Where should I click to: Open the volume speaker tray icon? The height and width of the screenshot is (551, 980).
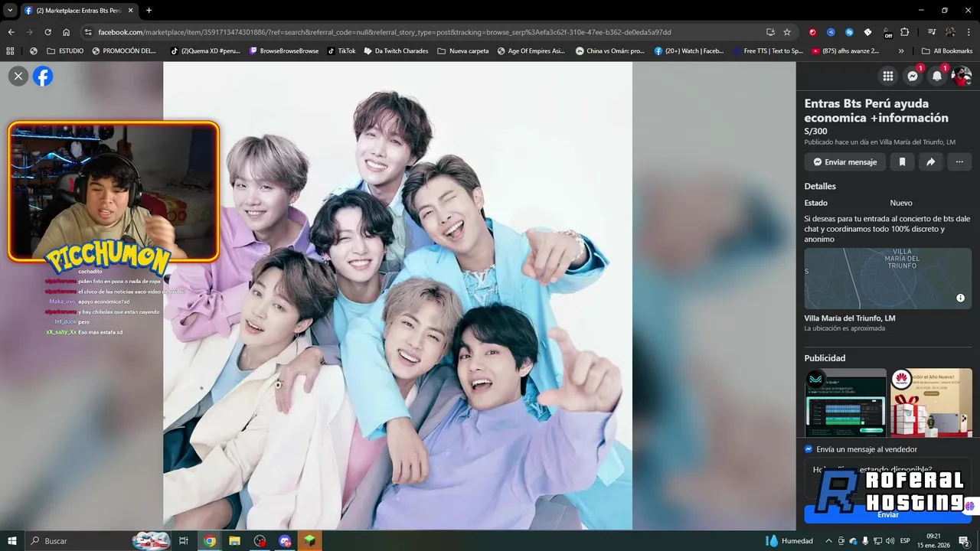(x=890, y=541)
